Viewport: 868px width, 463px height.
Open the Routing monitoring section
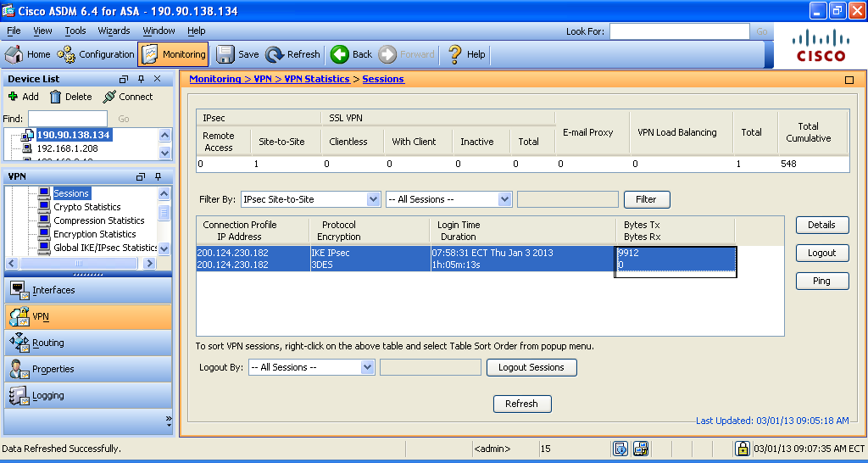[88, 343]
